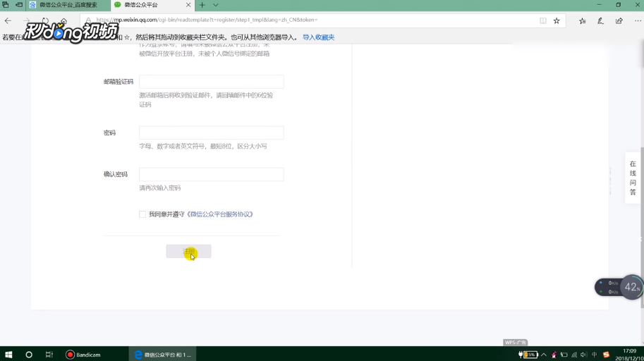The width and height of the screenshot is (644, 361).
Task: Close the 微信公众平台 tab
Action: [188, 5]
